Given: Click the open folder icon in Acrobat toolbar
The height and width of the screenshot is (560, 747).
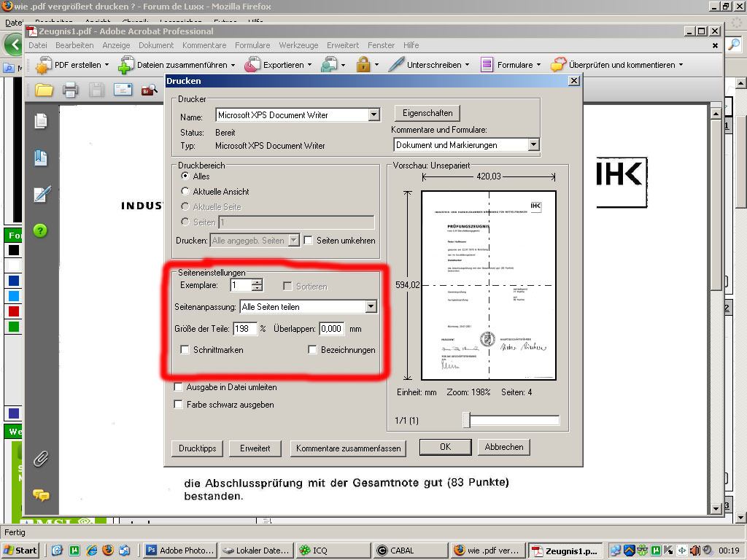Looking at the screenshot, I should pyautogui.click(x=44, y=90).
